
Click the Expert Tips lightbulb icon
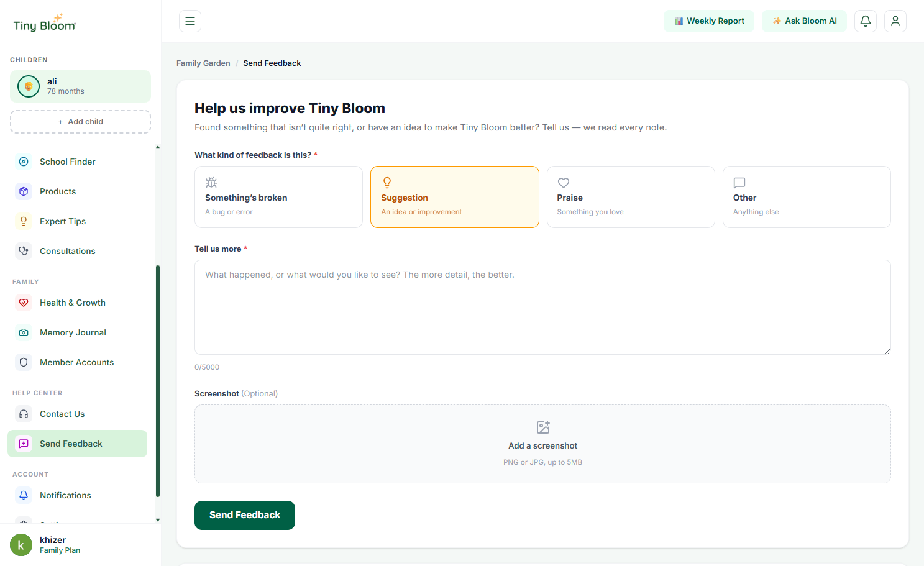point(24,221)
